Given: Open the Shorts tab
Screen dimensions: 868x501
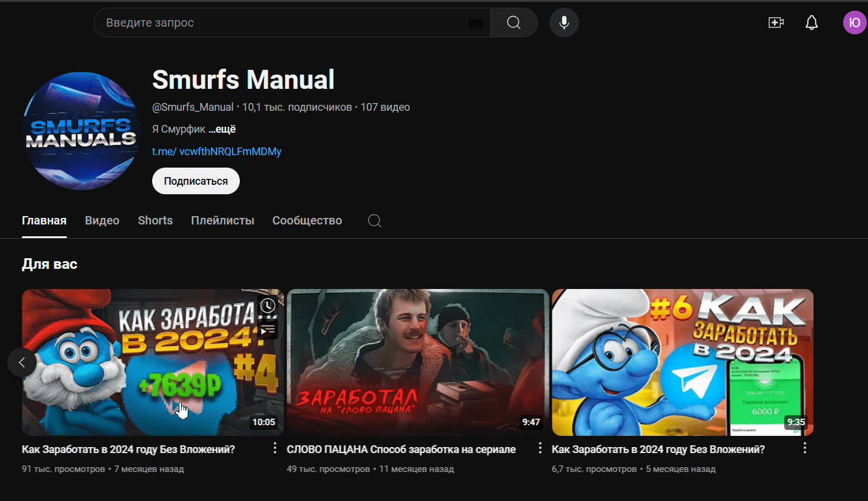Looking at the screenshot, I should click(x=155, y=220).
